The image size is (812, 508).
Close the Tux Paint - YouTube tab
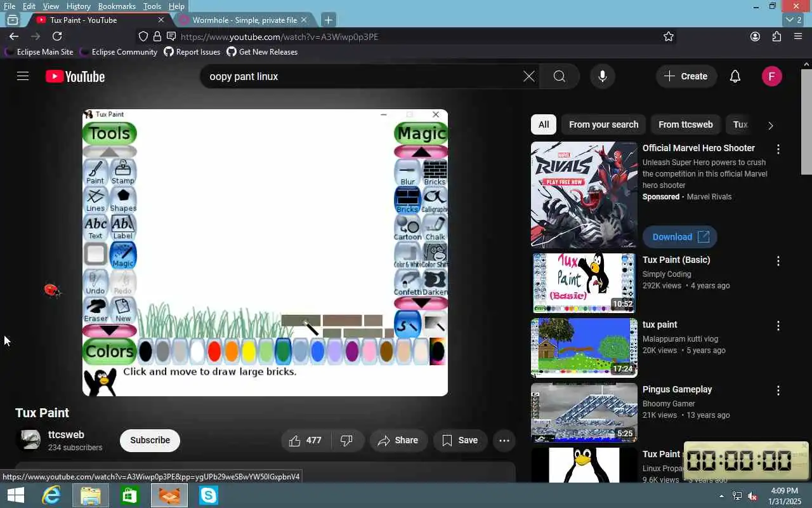160,20
